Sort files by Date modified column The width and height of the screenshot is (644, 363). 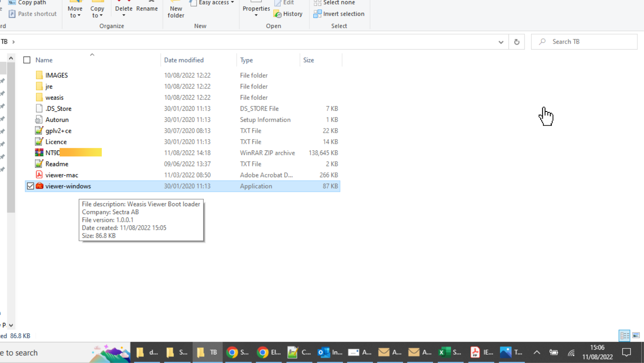pyautogui.click(x=184, y=60)
